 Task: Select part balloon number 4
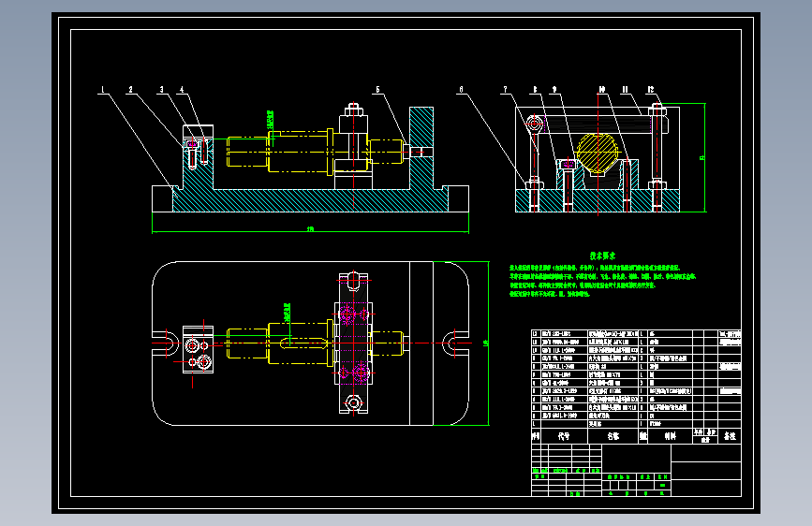182,90
